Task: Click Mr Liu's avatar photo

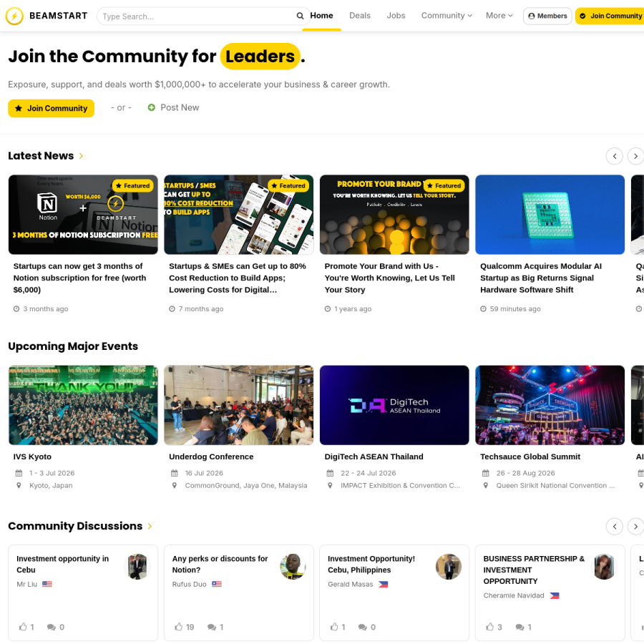Action: point(137,567)
